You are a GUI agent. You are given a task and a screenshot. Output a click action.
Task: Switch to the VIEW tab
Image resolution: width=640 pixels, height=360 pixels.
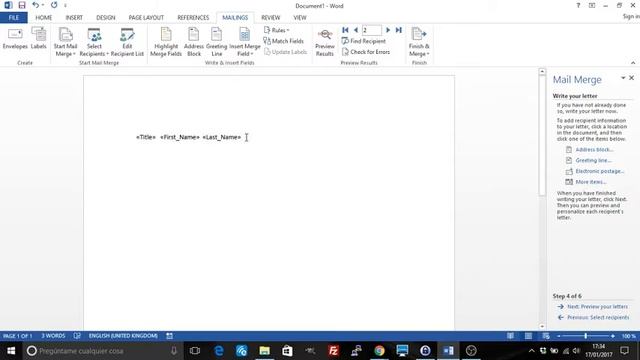click(x=300, y=18)
